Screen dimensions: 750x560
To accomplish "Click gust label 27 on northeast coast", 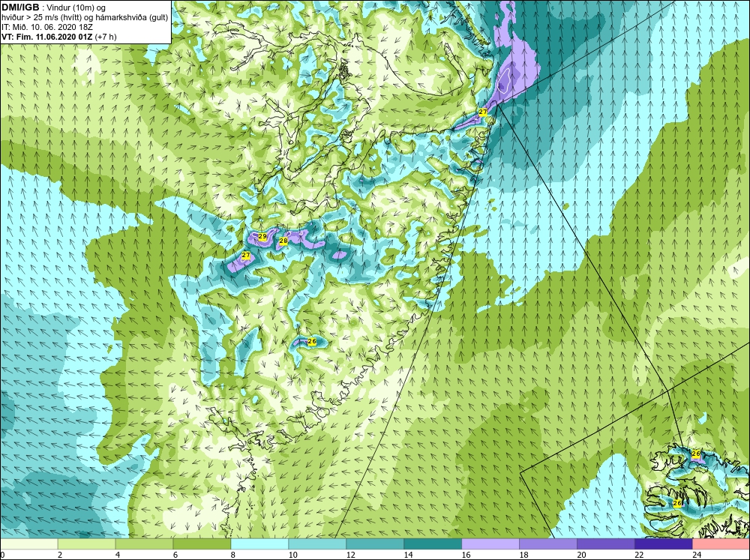I will click(483, 112).
